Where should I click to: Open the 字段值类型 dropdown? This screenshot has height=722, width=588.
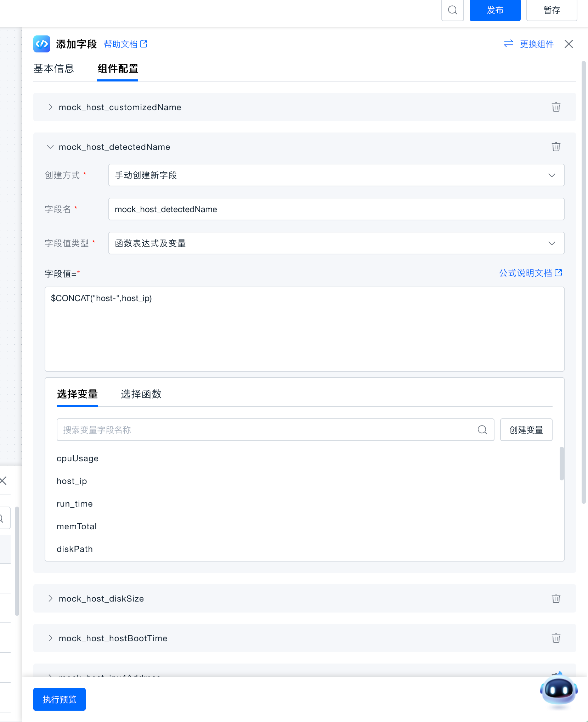(x=336, y=243)
